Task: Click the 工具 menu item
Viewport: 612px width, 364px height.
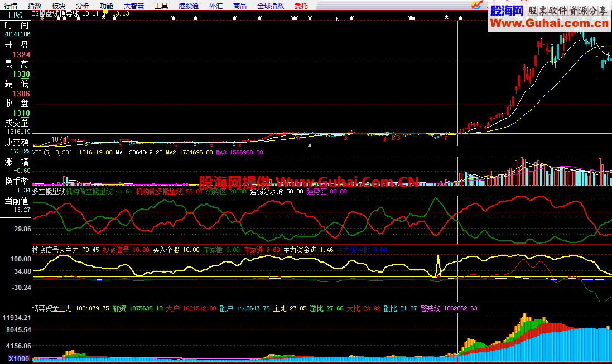Action: point(161,6)
